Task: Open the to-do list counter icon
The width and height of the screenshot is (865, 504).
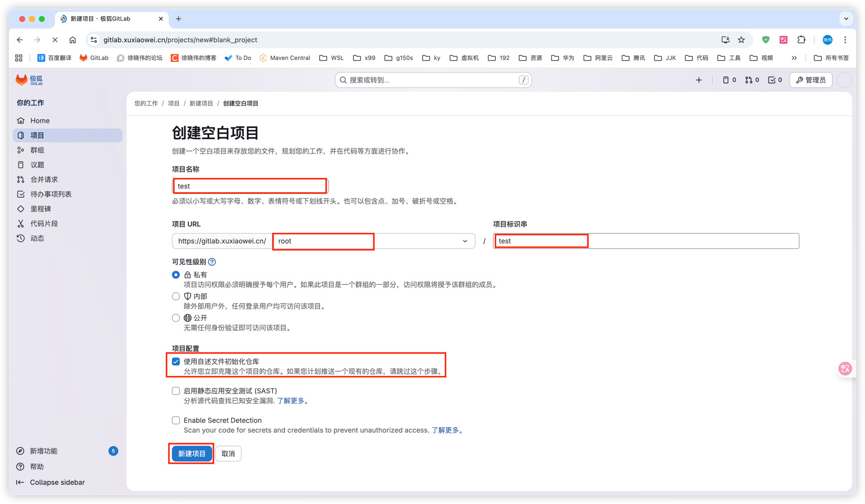Action: pos(775,80)
